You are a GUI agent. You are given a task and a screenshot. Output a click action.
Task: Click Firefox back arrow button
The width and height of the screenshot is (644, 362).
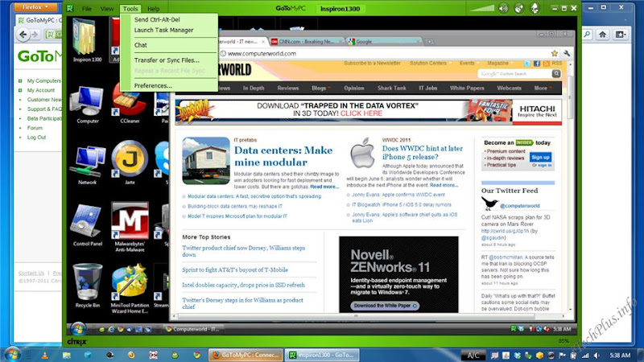pyautogui.click(x=23, y=35)
